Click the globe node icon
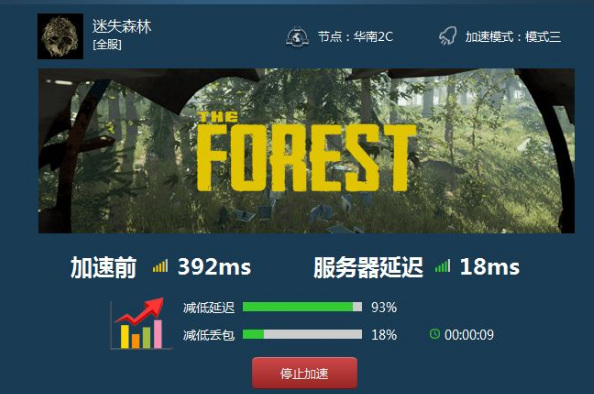 click(x=297, y=37)
